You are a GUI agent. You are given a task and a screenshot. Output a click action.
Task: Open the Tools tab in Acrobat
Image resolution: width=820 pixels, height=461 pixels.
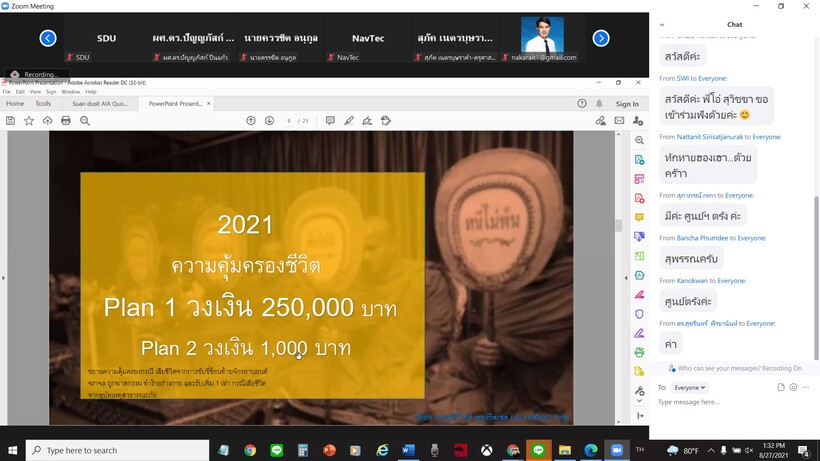point(43,103)
